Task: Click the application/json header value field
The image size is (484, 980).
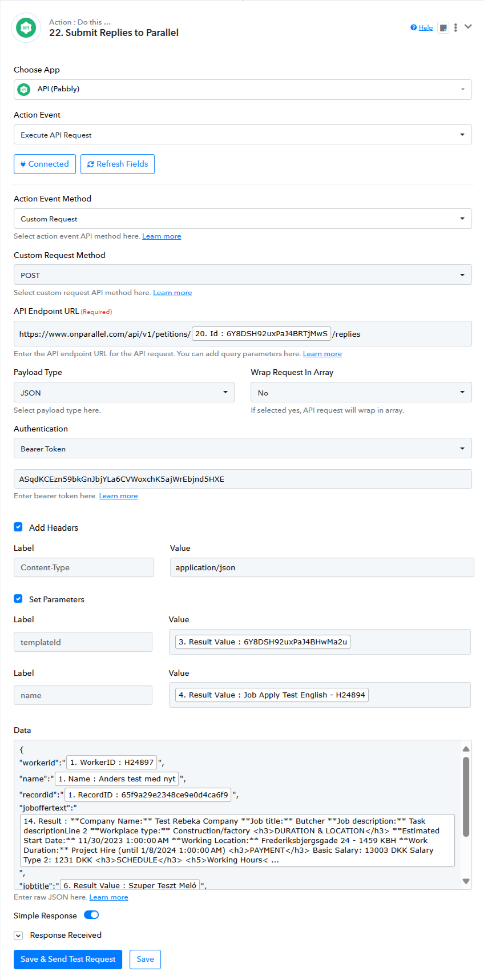Action: point(322,567)
